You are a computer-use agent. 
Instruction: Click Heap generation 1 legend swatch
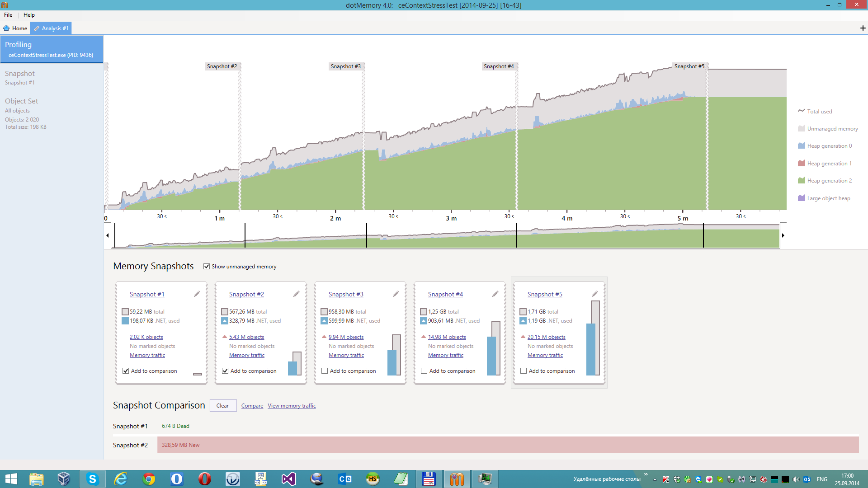coord(802,163)
